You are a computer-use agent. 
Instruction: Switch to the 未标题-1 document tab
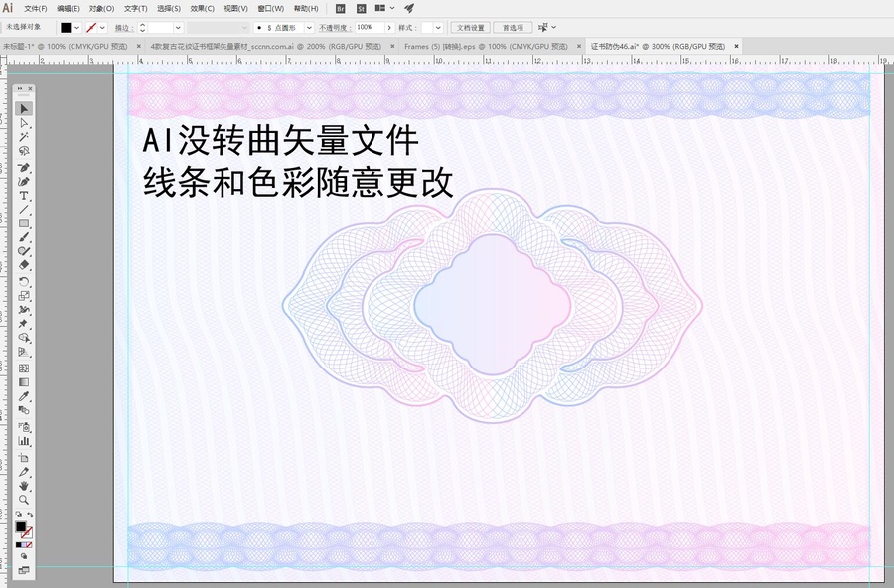tap(65, 47)
